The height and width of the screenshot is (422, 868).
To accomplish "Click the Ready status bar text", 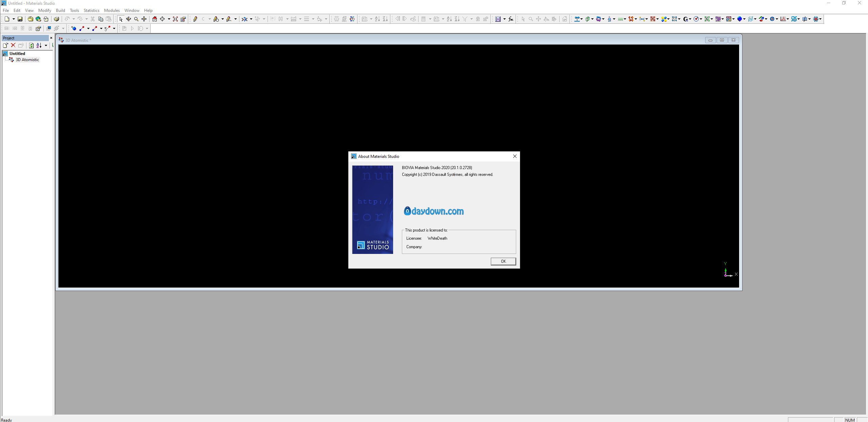I will click(x=6, y=420).
